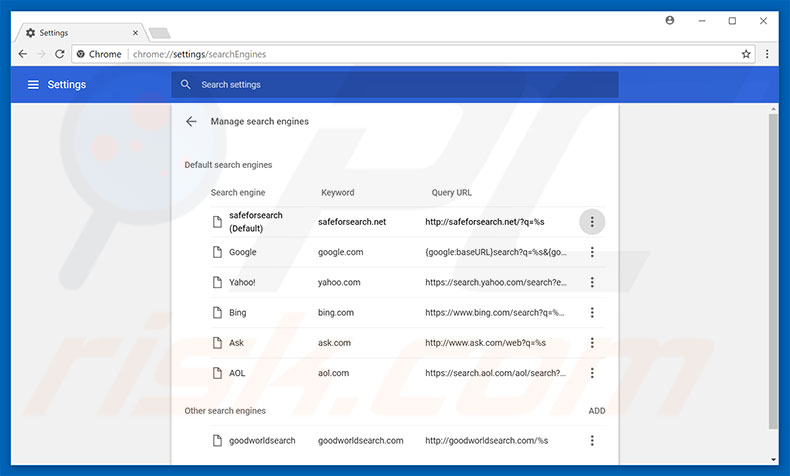Click keyword bing.com
This screenshot has width=790, height=476.
click(336, 312)
